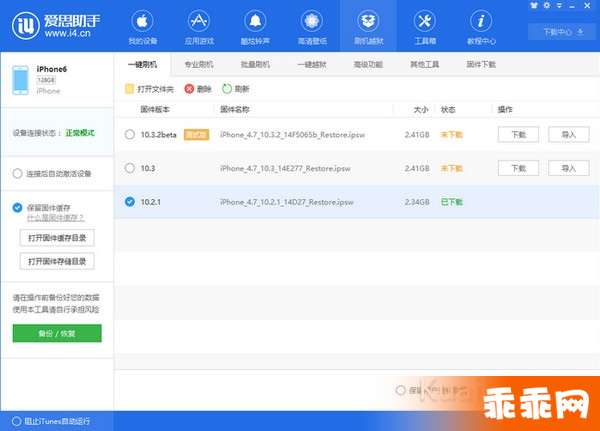This screenshot has height=431, width=600.
Task: Click 未下载 status in 10.3.2beta row
Action: pos(452,135)
